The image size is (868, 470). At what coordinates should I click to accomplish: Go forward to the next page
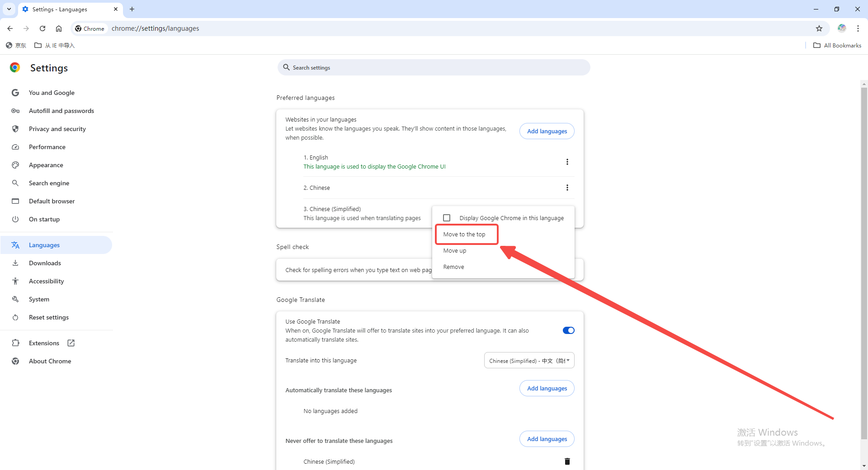pyautogui.click(x=26, y=28)
